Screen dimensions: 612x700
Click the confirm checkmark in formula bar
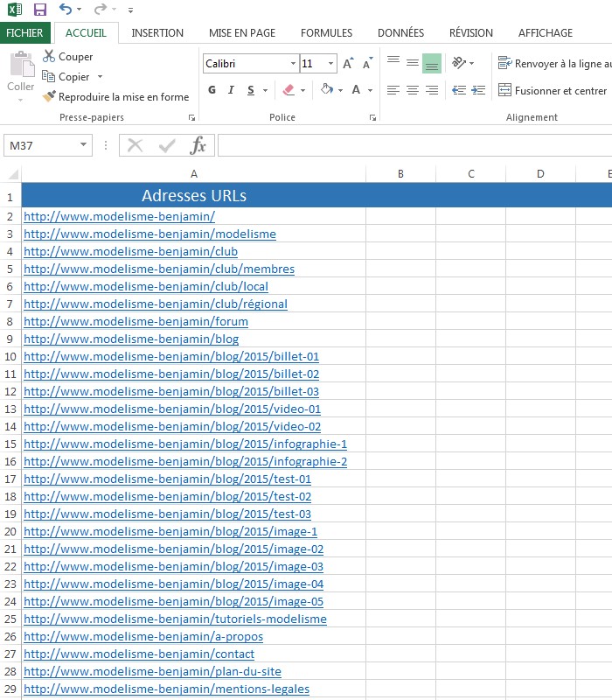point(167,145)
